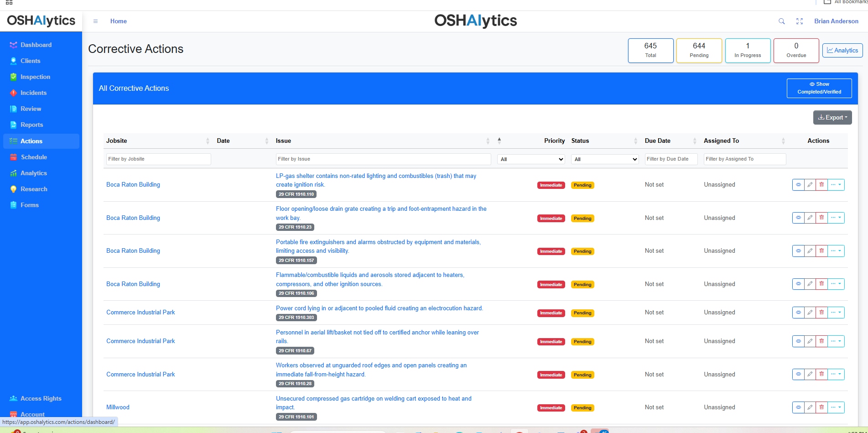868x433 pixels.
Task: Delete the Floor opening drain grate action
Action: [821, 218]
